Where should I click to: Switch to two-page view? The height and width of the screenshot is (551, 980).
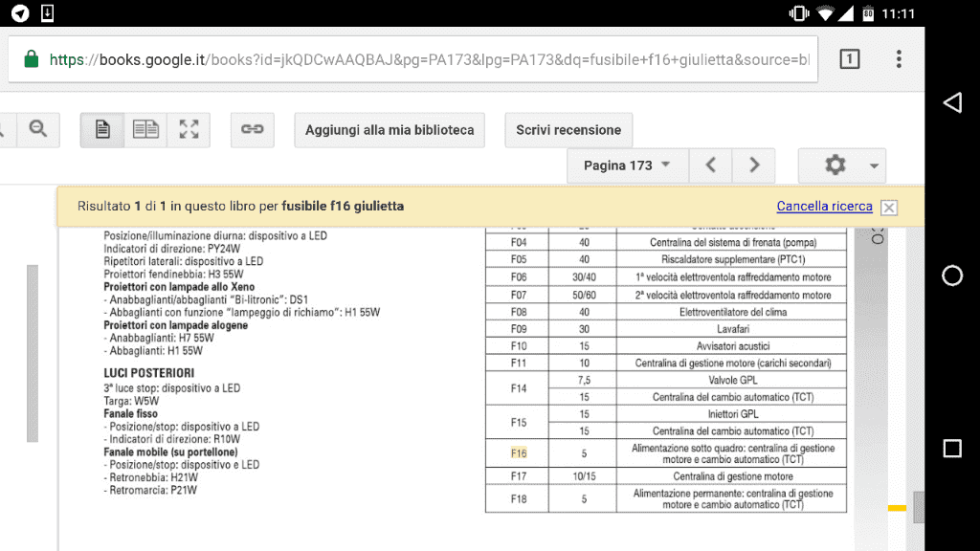point(145,129)
